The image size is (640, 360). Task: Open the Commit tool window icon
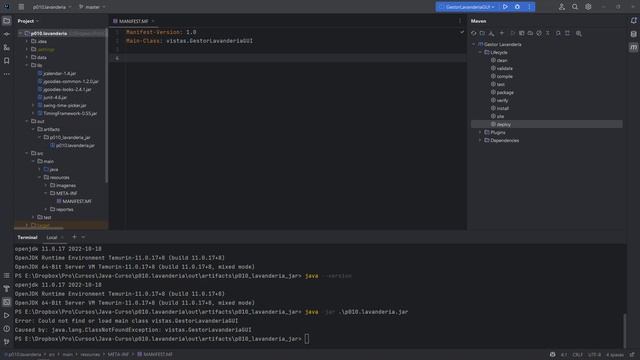[7, 34]
